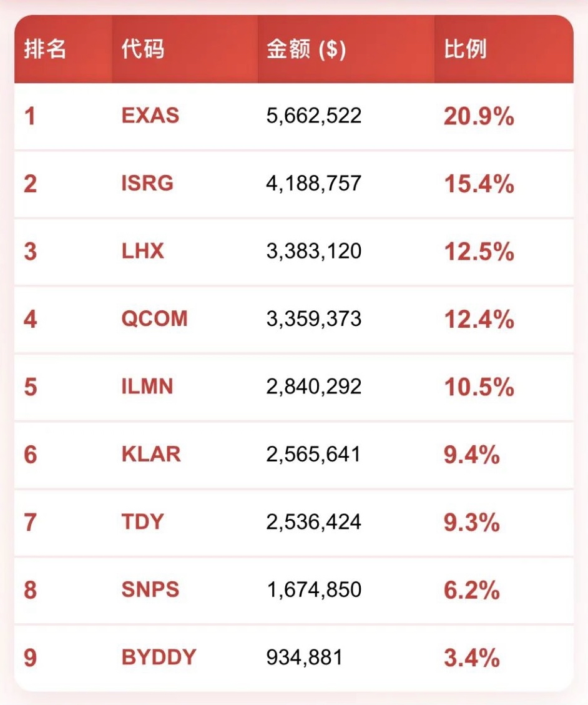Select the ILMN ticker symbol
The image size is (588, 705).
tap(147, 387)
